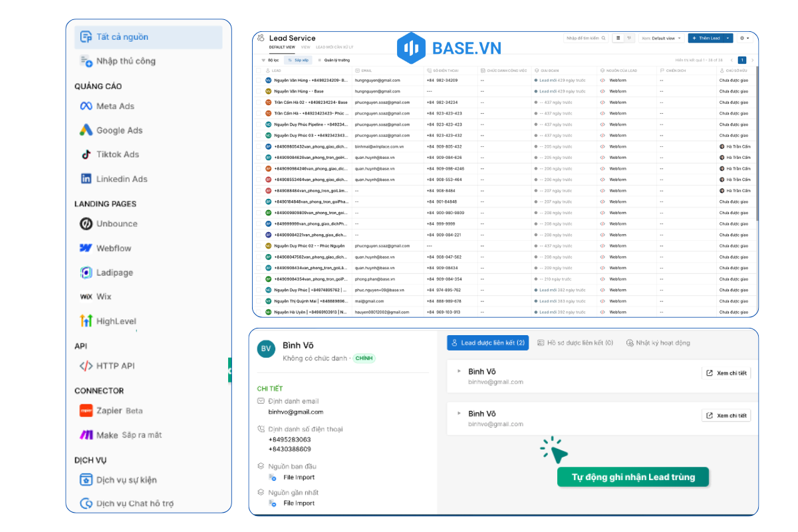
Task: Click the Định danh email envelope icon
Action: (261, 401)
